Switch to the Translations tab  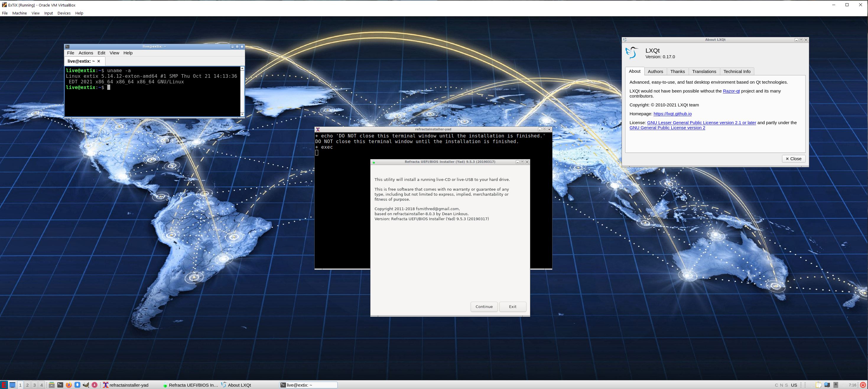704,72
